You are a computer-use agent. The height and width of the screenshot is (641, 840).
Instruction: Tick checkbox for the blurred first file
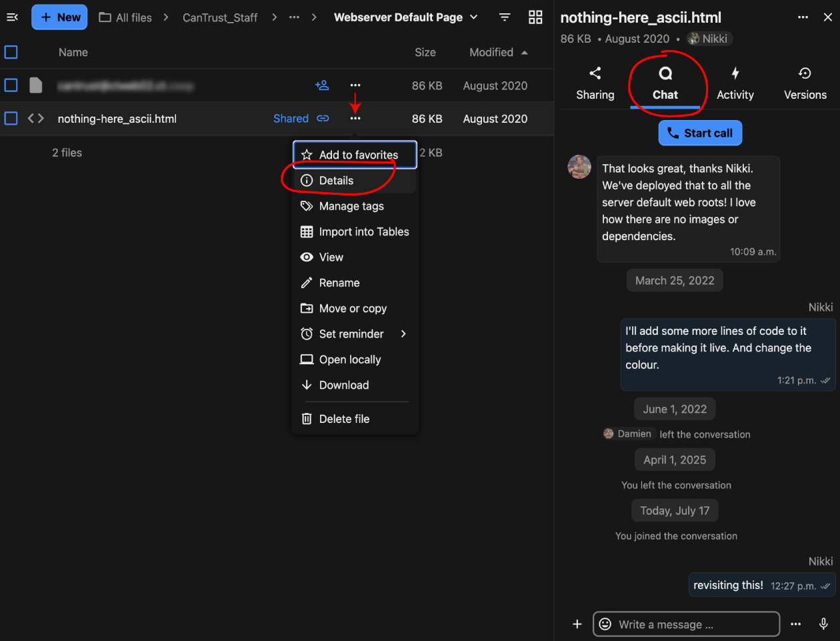pos(11,85)
